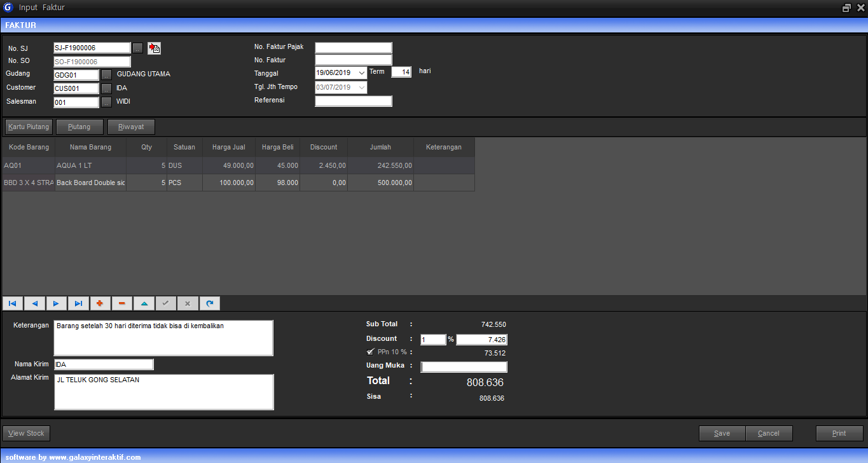868x463 pixels.
Task: Toggle the PPn 10 % checkbox
Action: coord(371,352)
